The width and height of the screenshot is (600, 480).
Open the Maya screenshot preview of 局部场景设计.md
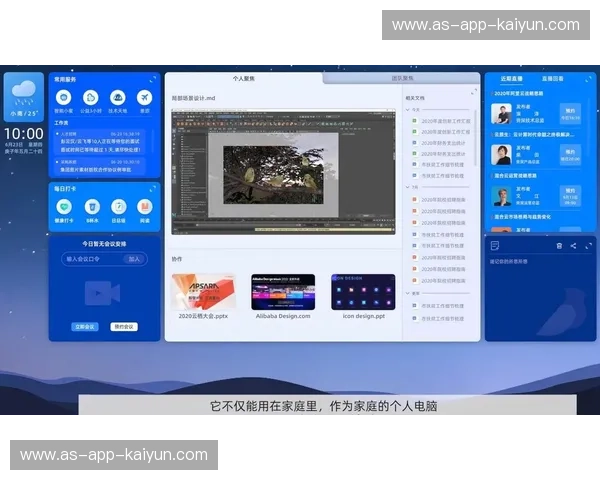283,172
